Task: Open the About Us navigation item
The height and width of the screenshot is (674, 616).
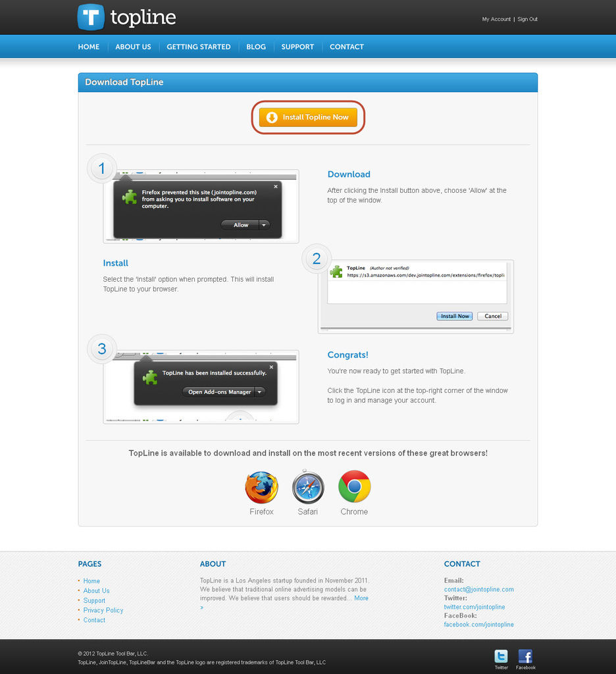Action: 133,47
